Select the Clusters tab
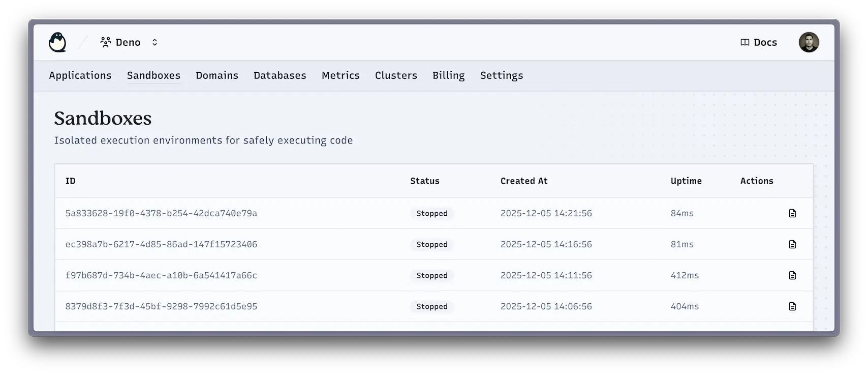 pos(396,75)
